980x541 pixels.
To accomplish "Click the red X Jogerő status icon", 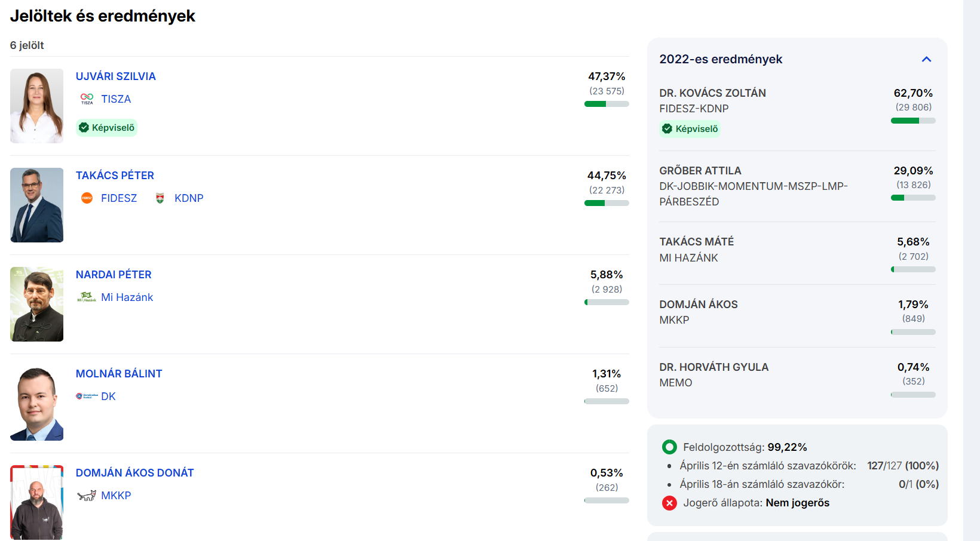I will 669,503.
